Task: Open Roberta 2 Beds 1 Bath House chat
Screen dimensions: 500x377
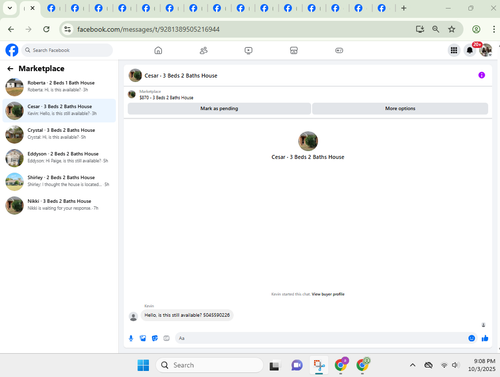Action: pos(59,87)
